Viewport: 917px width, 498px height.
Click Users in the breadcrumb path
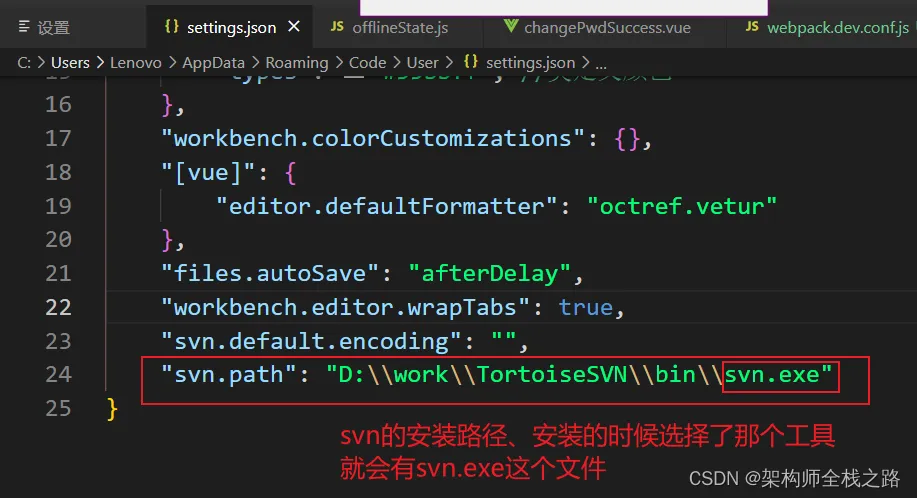click(70, 63)
